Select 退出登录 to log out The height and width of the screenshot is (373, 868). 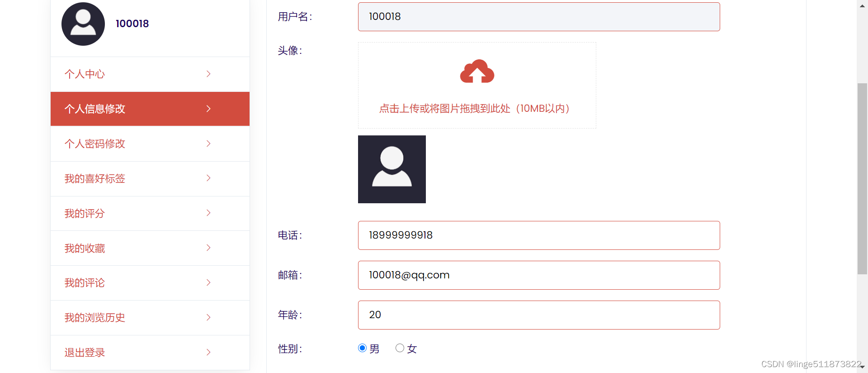click(150, 353)
